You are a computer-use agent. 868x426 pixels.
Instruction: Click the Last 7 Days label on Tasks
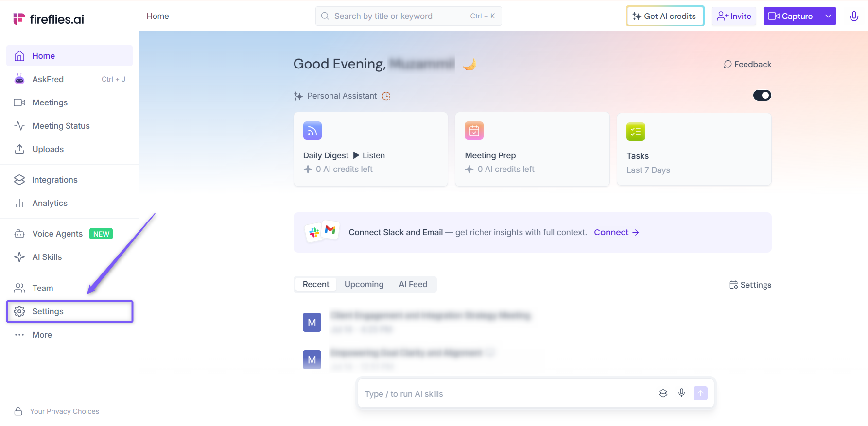[x=648, y=170]
